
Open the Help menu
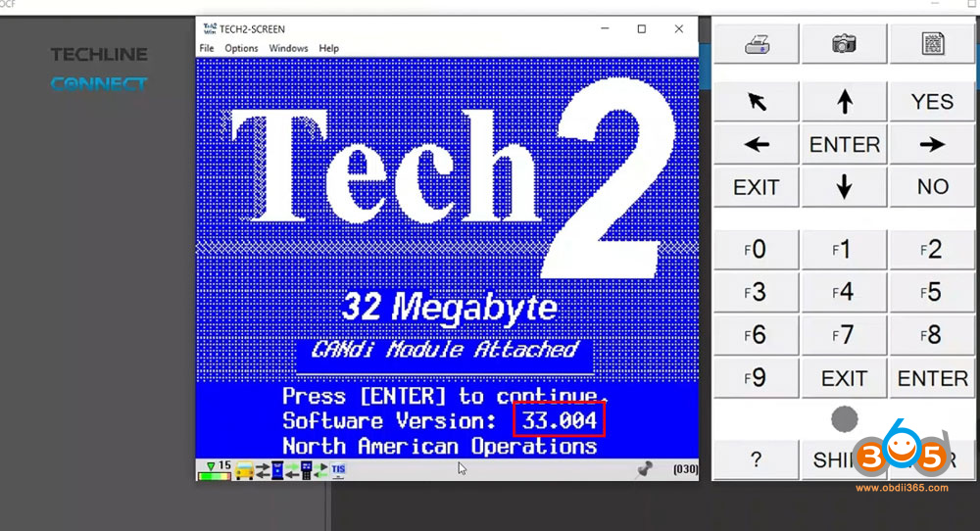coord(328,48)
